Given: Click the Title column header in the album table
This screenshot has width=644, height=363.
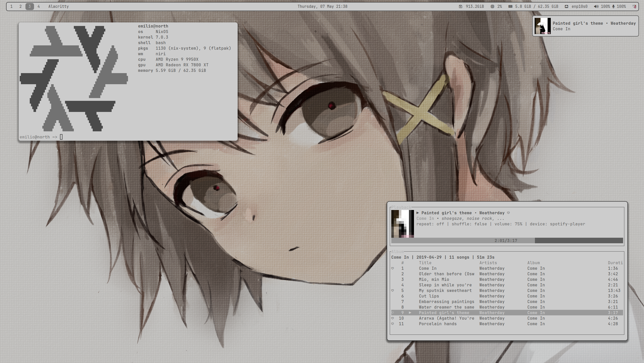Looking at the screenshot, I should (425, 263).
